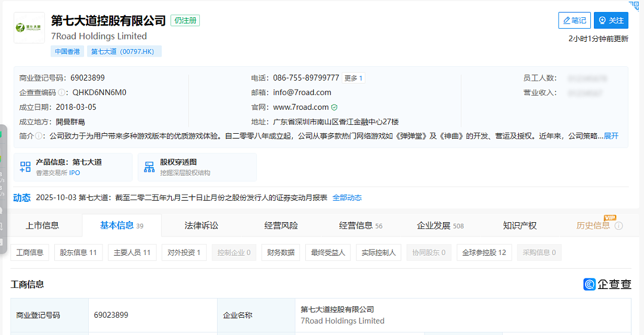Viewport: 644px width, 335px height.
Task: Select the 协同股东 0 sub-tab
Action: (429, 252)
